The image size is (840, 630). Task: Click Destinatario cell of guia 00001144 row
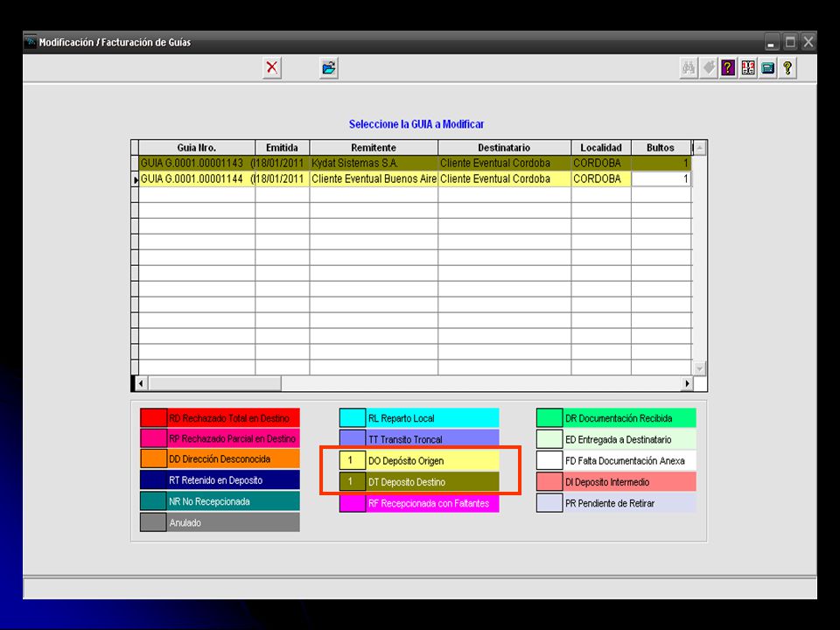[x=504, y=178]
